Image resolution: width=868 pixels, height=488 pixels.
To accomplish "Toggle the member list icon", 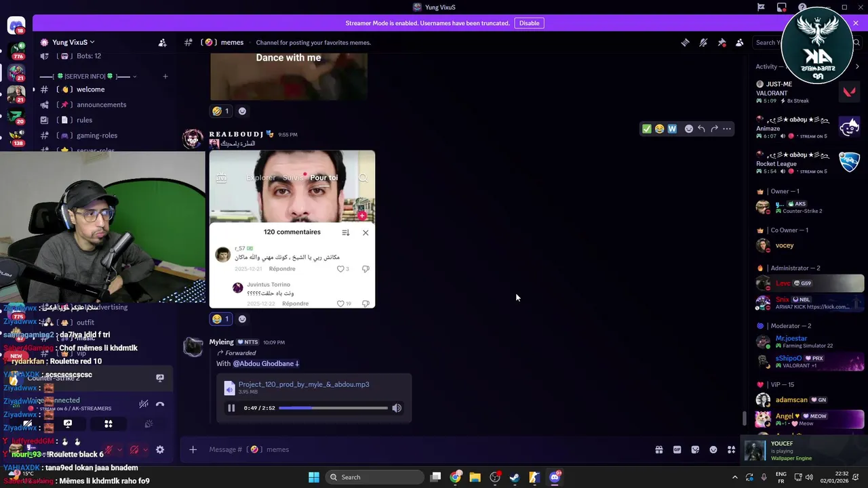I will coord(740,42).
